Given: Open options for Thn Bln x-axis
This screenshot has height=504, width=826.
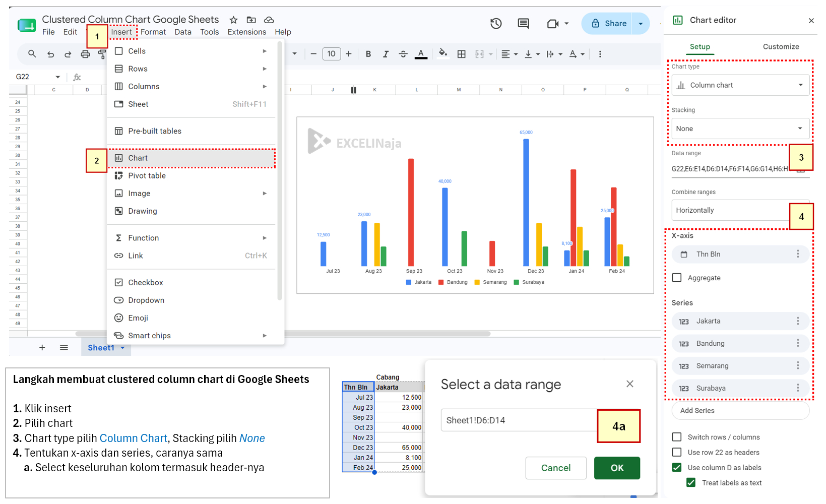Looking at the screenshot, I should (x=798, y=254).
